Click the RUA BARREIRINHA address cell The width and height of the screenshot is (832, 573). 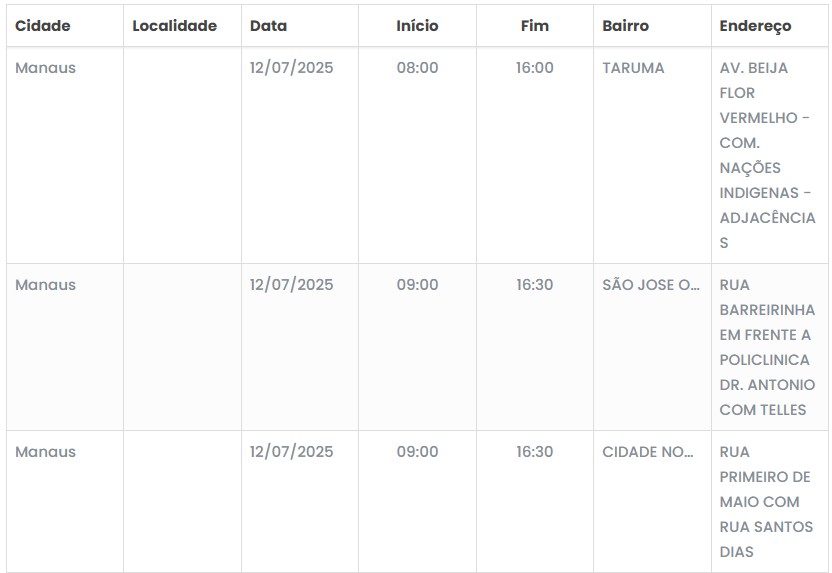[x=767, y=347]
